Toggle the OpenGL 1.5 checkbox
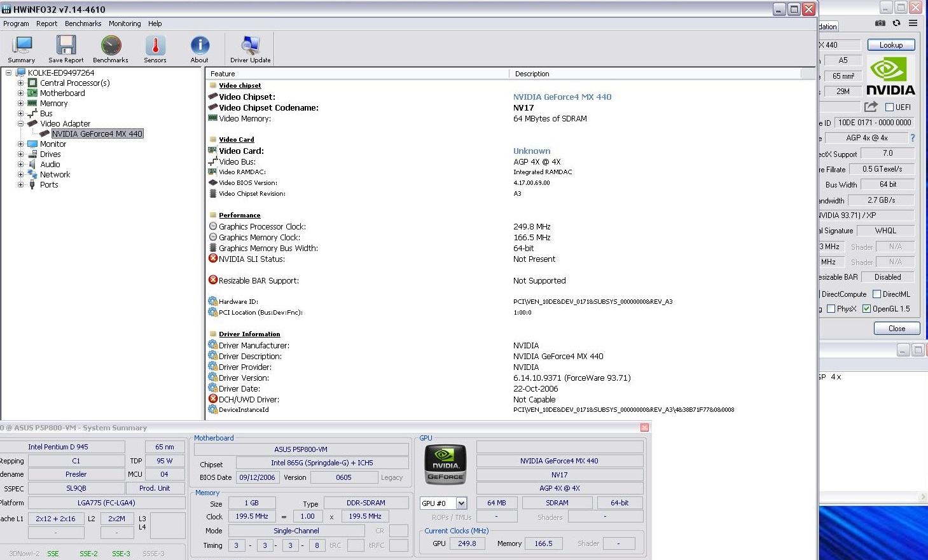Image resolution: width=928 pixels, height=560 pixels. (866, 309)
